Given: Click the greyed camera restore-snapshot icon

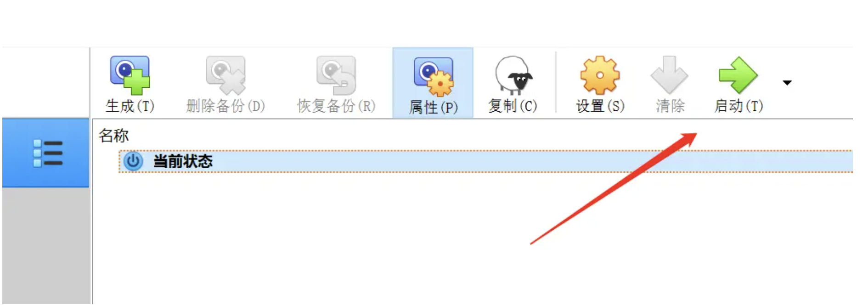Looking at the screenshot, I should (336, 75).
